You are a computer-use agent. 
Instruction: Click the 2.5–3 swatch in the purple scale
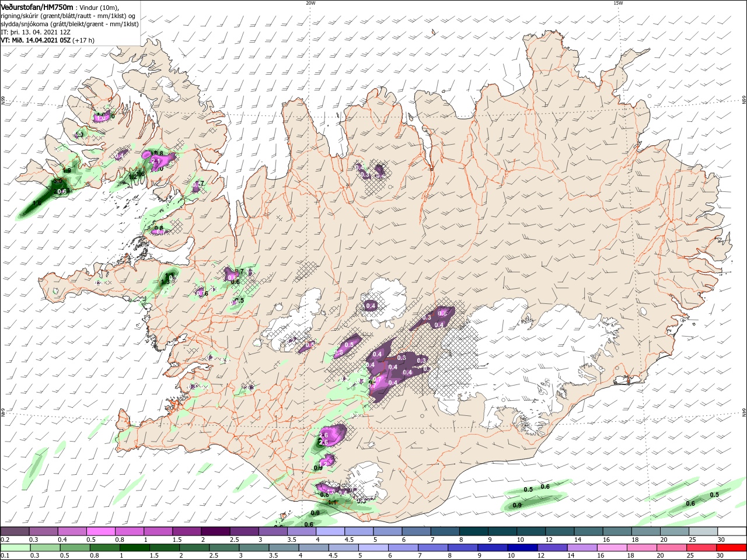pos(245,531)
